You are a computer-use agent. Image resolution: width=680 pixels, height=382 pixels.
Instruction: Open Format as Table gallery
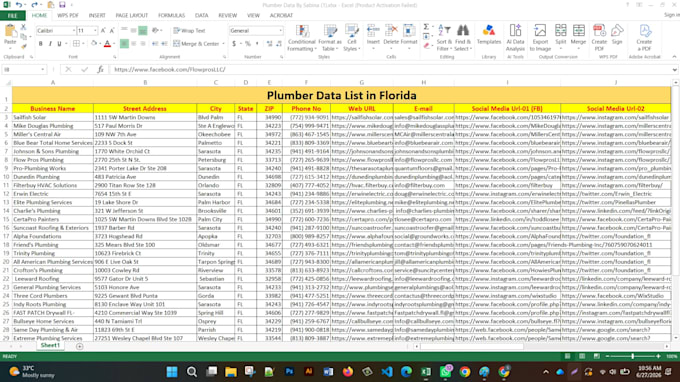330,38
